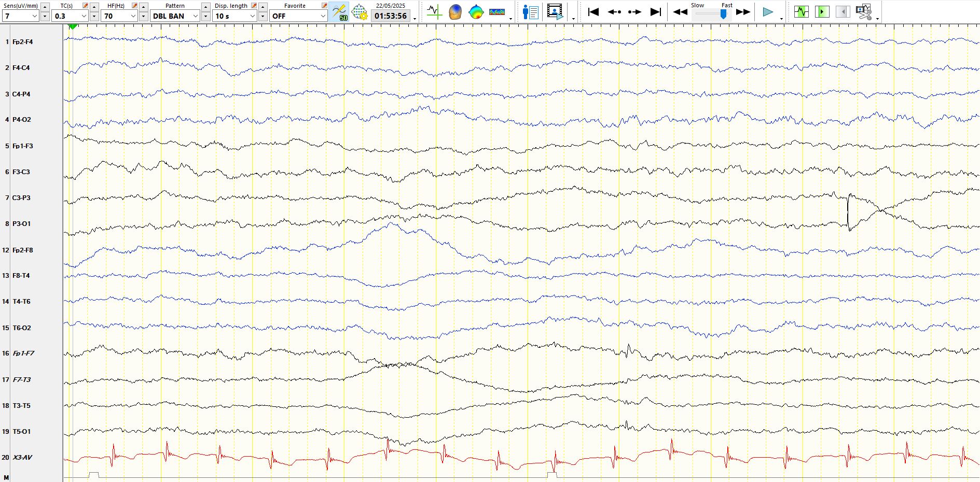Select channel label Fp1-F7
The height and width of the screenshot is (482, 980).
click(x=23, y=353)
